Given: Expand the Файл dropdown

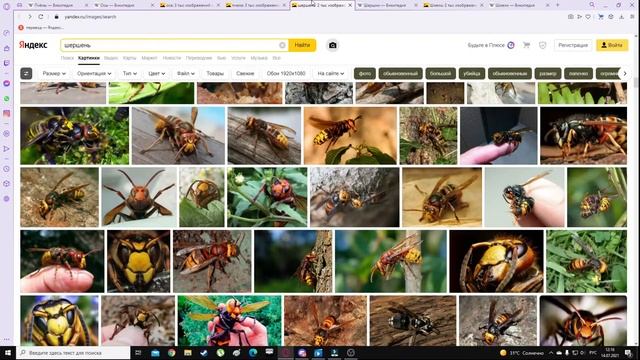Looking at the screenshot, I should (x=186, y=73).
